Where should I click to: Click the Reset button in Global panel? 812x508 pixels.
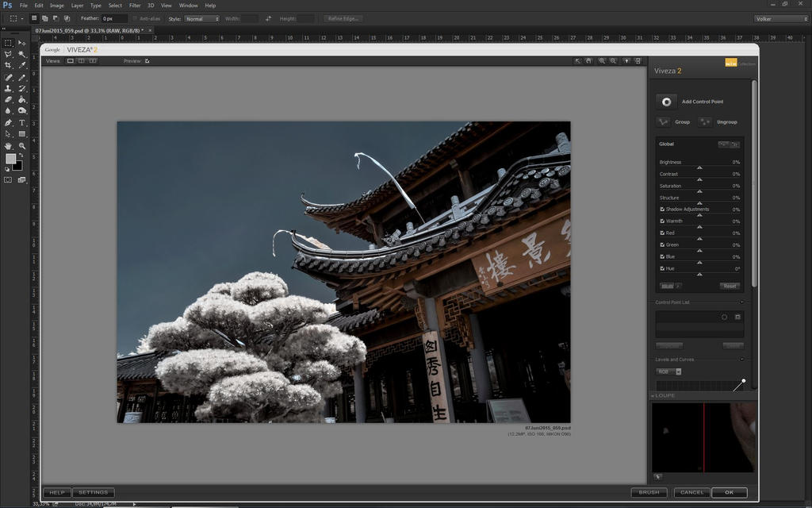click(730, 286)
